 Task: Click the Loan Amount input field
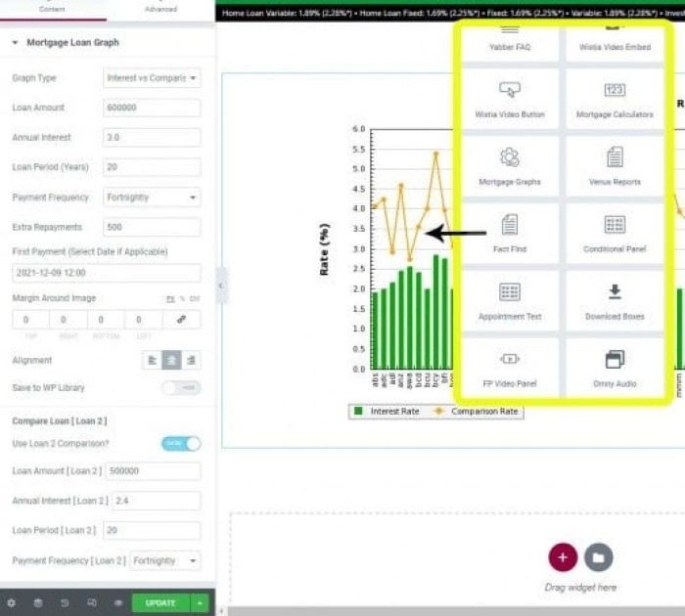pos(152,108)
